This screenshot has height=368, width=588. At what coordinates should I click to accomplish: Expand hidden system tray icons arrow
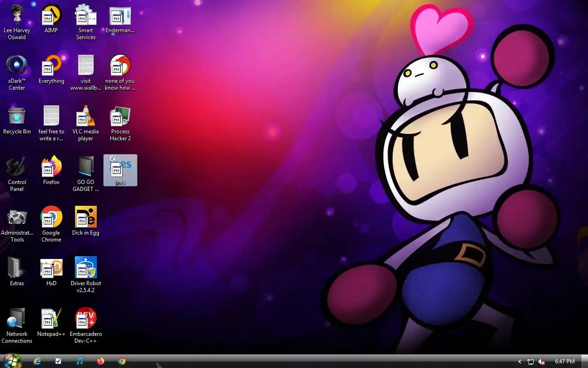(520, 362)
